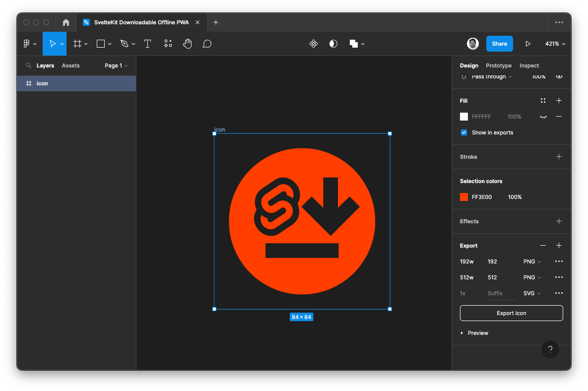
Task: Open the Resources tool
Action: tap(168, 44)
